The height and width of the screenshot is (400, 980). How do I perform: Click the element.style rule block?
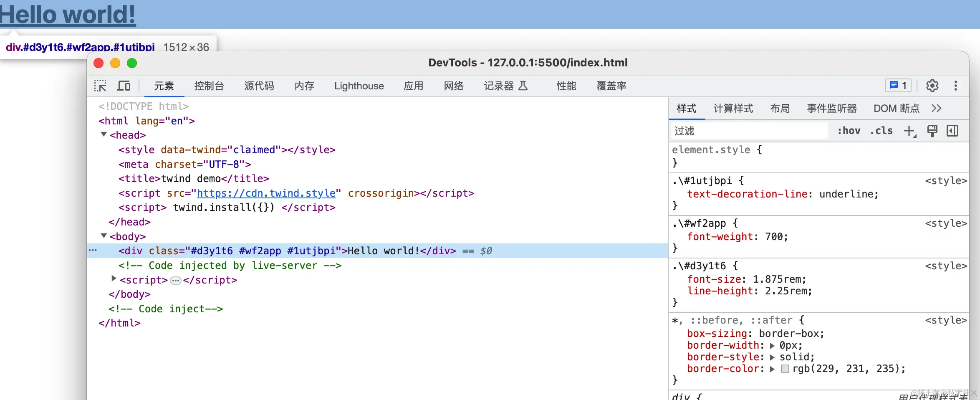818,157
